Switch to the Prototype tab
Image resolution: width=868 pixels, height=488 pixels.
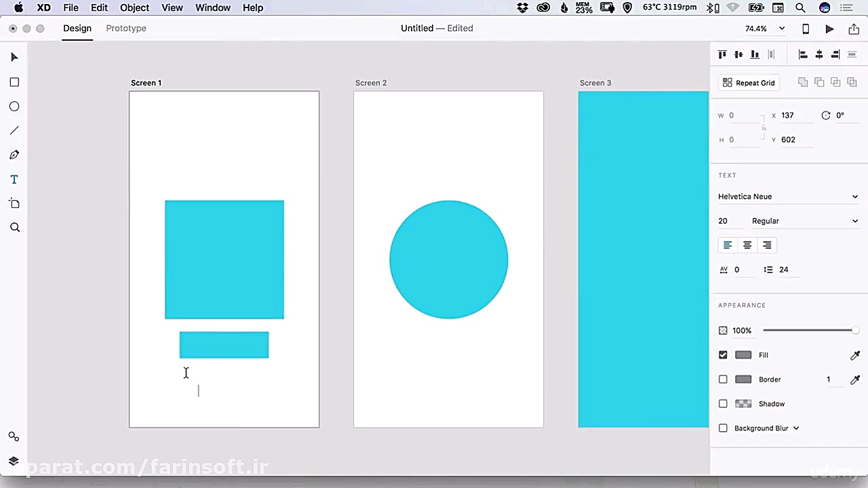coord(126,28)
